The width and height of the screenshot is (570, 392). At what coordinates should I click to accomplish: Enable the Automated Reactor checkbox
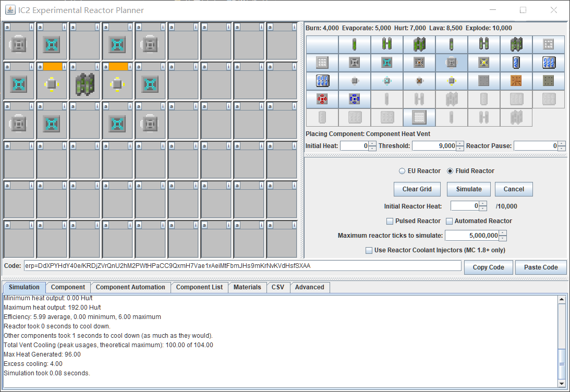click(450, 221)
